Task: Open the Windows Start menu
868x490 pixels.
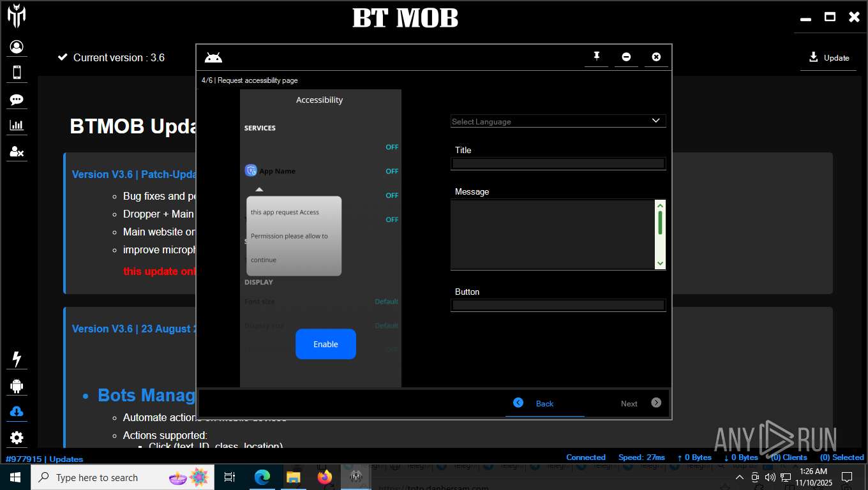Action: [x=15, y=477]
